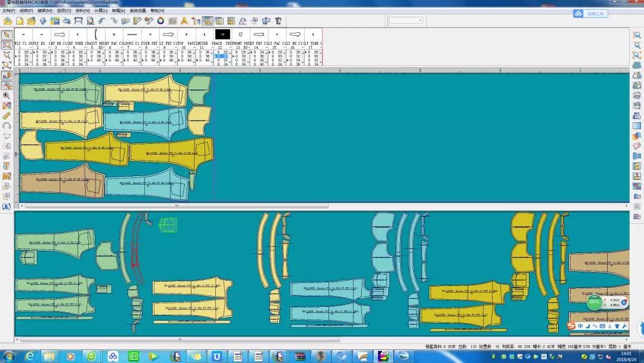Click the letter A text icon
This screenshot has height=363, width=644.
click(x=184, y=21)
